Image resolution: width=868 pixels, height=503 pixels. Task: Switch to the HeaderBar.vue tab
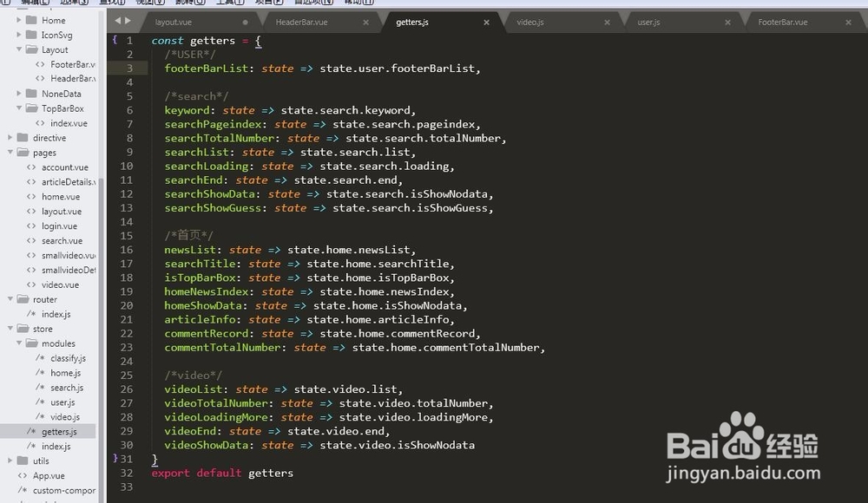click(x=302, y=23)
